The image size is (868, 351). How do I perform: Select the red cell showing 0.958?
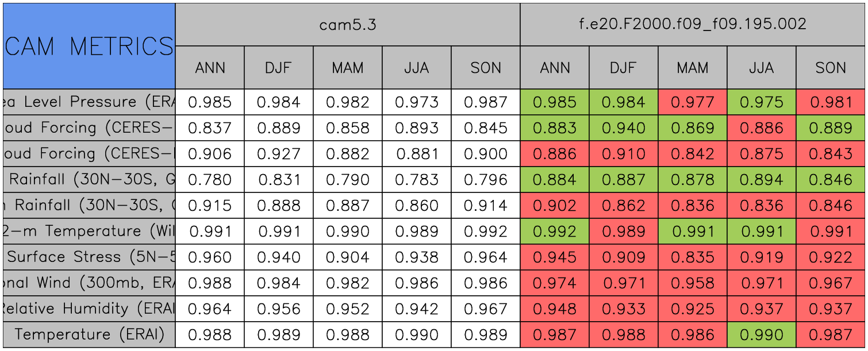(x=693, y=283)
